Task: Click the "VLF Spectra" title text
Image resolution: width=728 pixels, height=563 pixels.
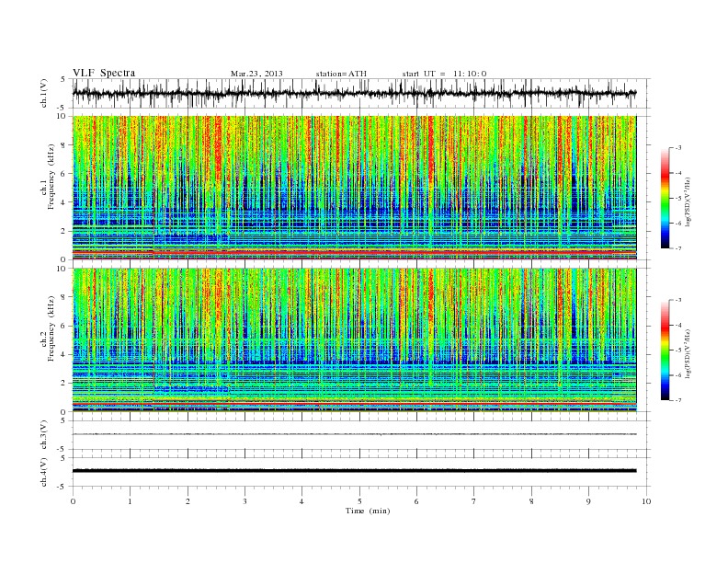Action: [104, 73]
